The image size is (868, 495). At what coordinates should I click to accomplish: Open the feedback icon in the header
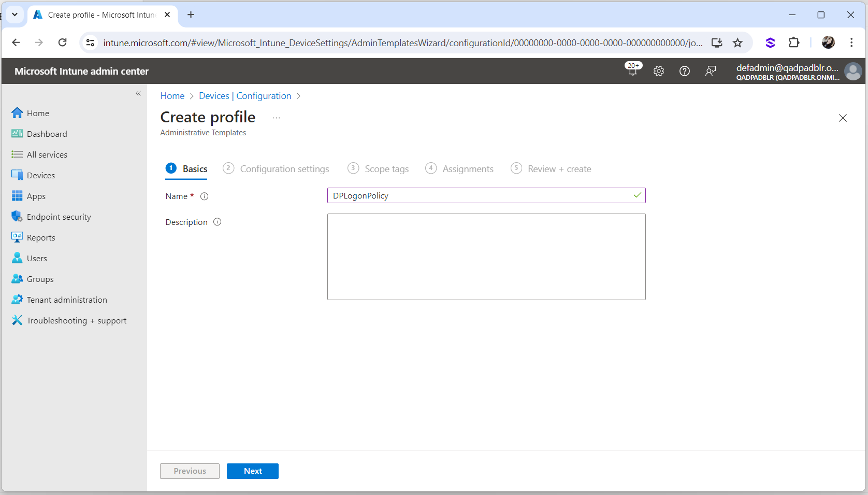click(711, 71)
